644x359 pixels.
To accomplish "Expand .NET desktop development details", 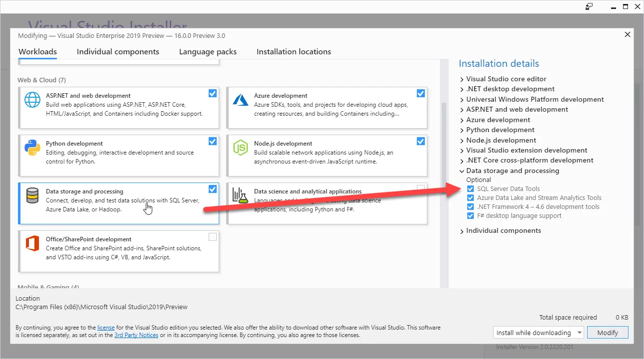I will (x=462, y=89).
